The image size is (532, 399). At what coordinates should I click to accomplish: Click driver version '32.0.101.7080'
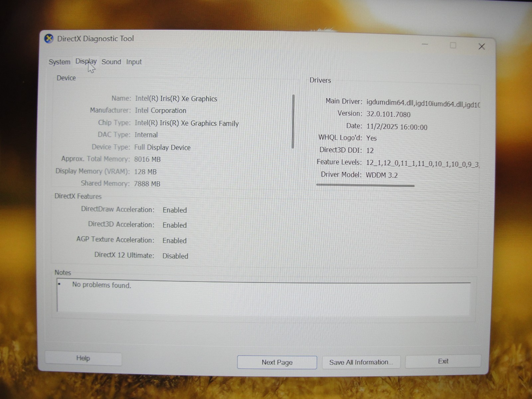pyautogui.click(x=388, y=114)
